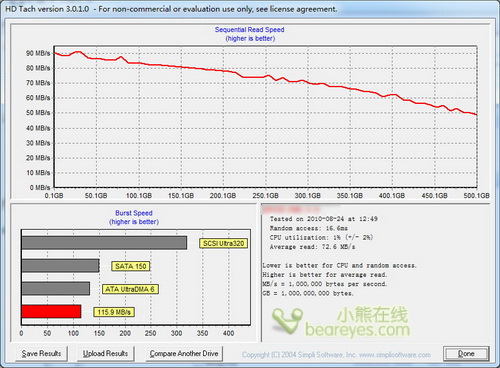Click the beareyes.com watermark logo
Image resolution: width=500 pixels, height=368 pixels.
[341, 322]
